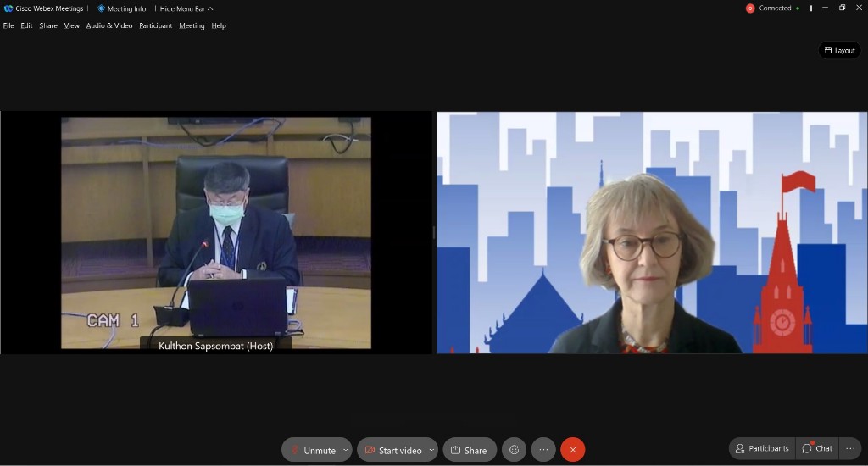Open the Chat panel
Image resolution: width=868 pixels, height=466 pixels.
(817, 448)
